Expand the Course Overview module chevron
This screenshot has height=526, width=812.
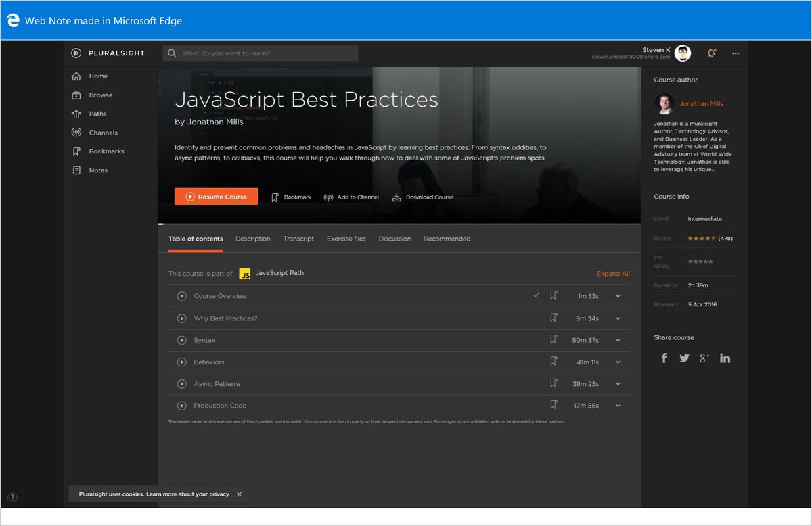pyautogui.click(x=618, y=296)
